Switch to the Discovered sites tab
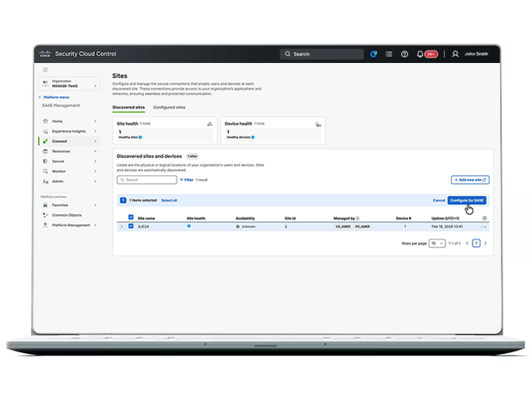 tap(128, 107)
